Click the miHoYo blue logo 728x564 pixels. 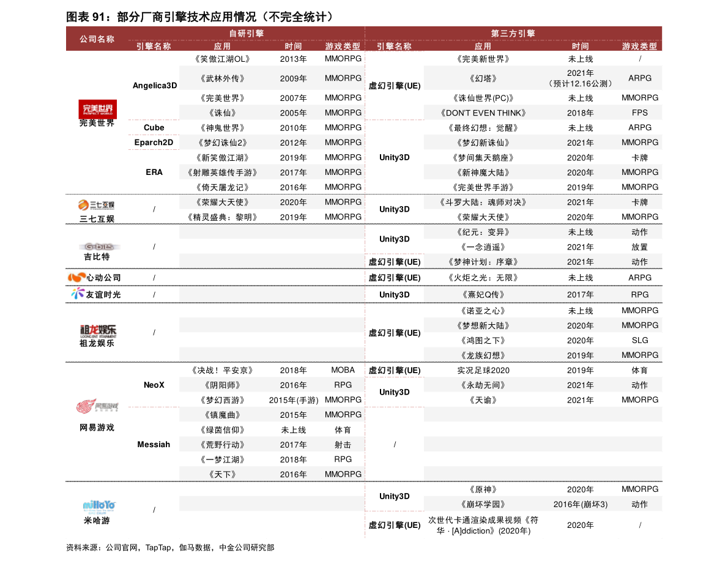(98, 505)
